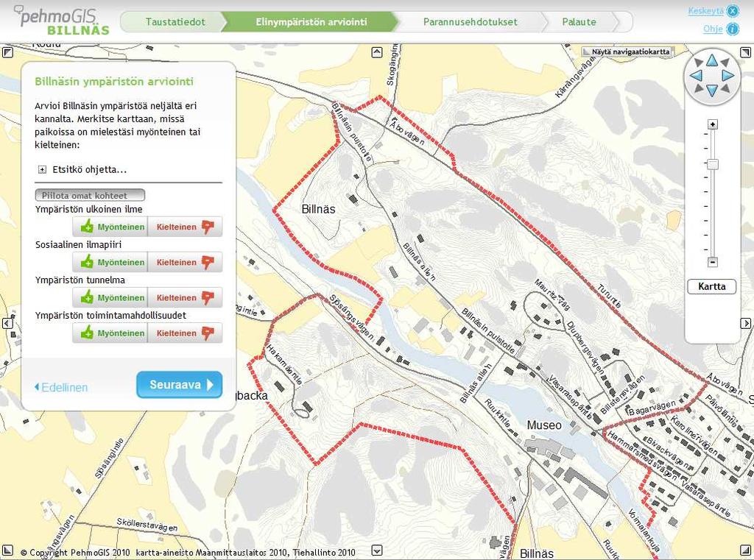
Task: Pan map down with south arrow
Action: [712, 90]
